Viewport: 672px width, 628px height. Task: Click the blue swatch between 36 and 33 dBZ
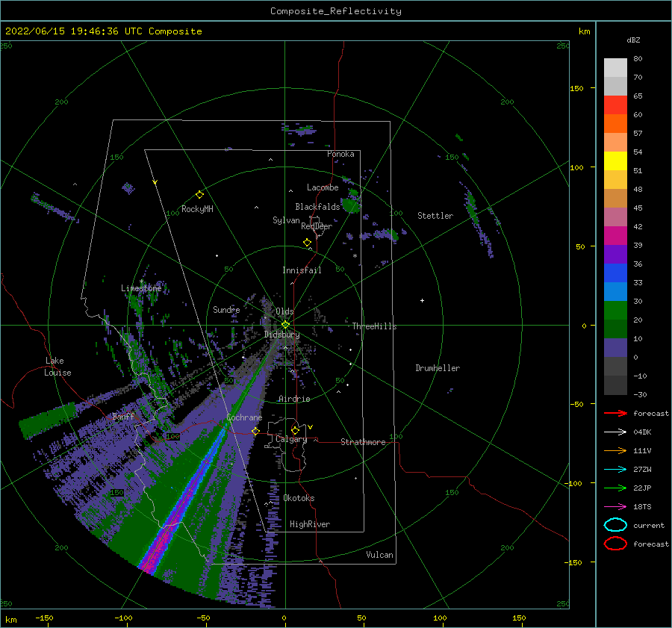(615, 273)
